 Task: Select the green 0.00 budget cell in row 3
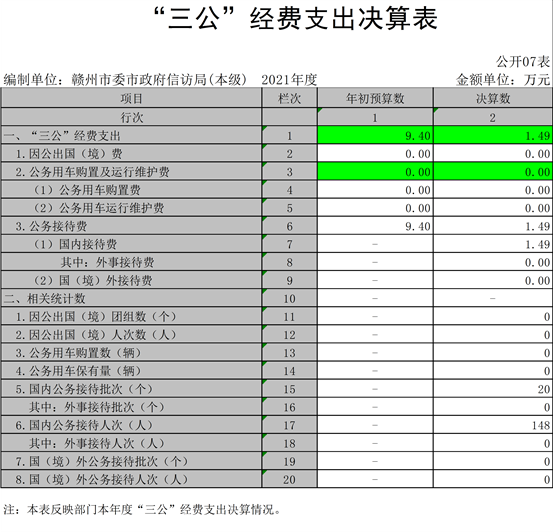coord(375,172)
